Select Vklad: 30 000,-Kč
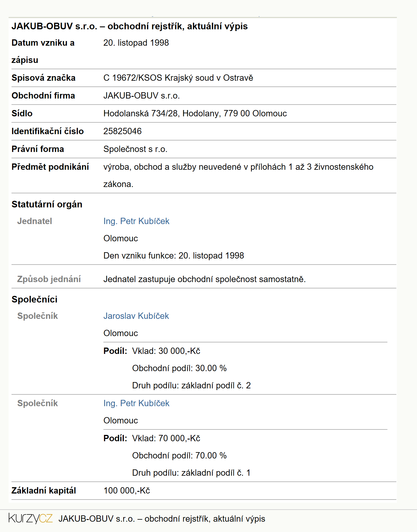The image size is (417, 532). click(x=166, y=351)
